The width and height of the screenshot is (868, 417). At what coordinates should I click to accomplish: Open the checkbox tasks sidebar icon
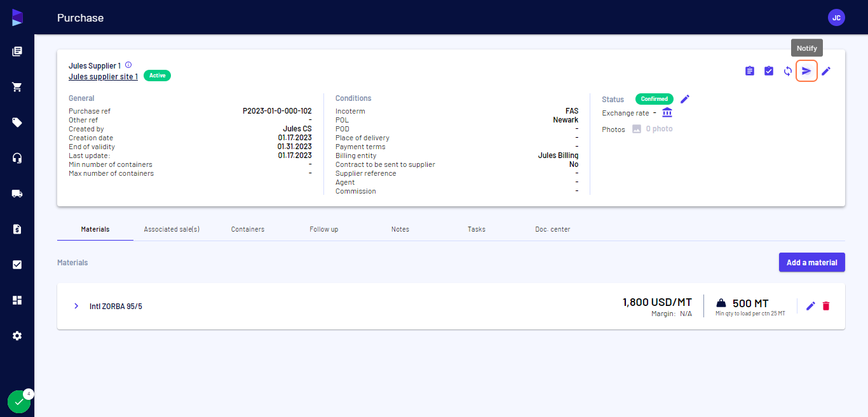[17, 265]
